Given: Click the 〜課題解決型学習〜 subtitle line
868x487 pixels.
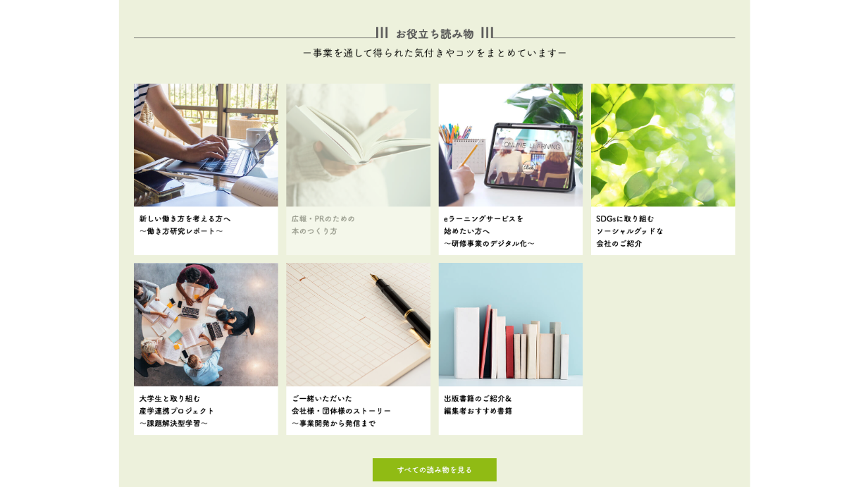Looking at the screenshot, I should coord(174,424).
